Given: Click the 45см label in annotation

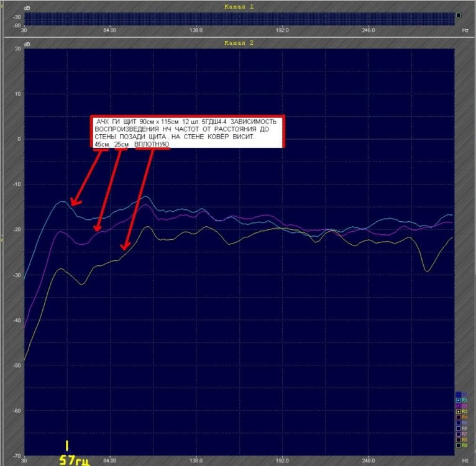Looking at the screenshot, I should [x=99, y=144].
